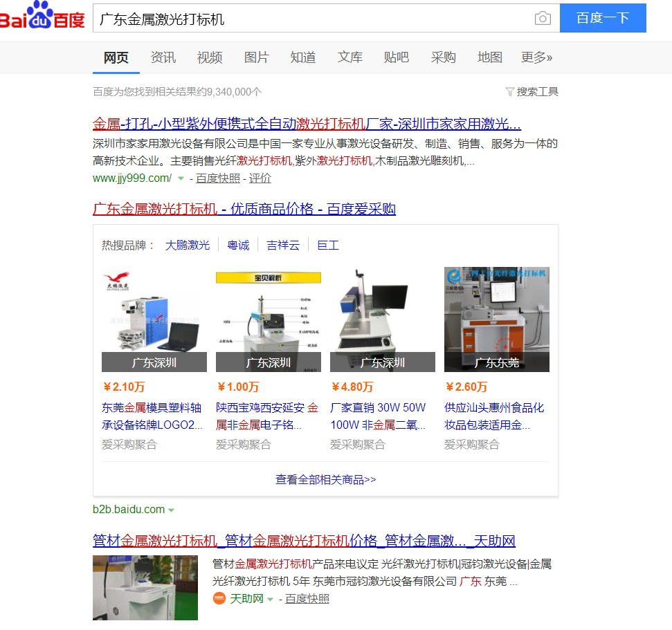Open the 管材金属激光打标机 天助网 title link
Screen dimensions: 672x630
tap(305, 541)
